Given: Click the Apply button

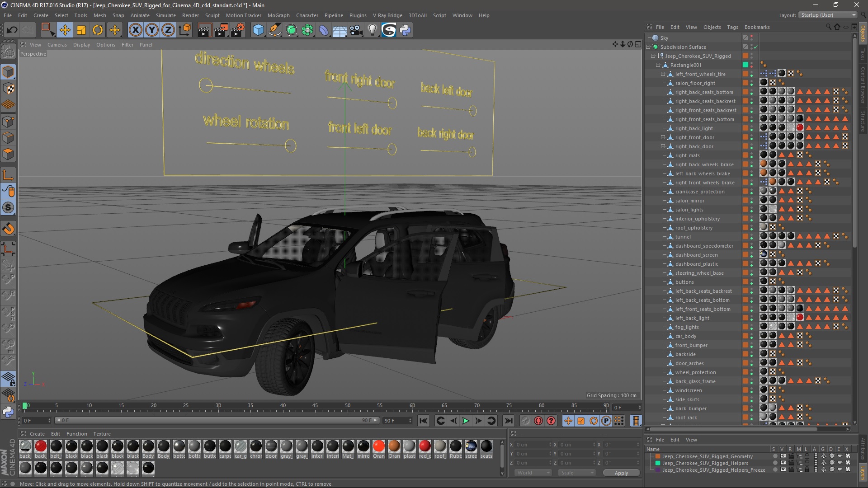Looking at the screenshot, I should [x=621, y=473].
